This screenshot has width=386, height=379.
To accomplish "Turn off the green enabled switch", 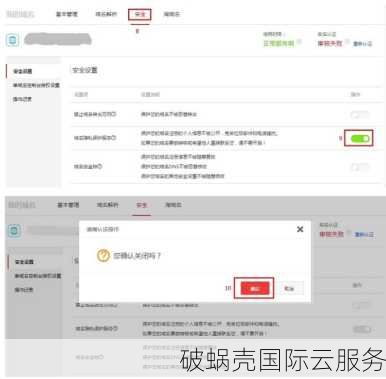I will 360,138.
